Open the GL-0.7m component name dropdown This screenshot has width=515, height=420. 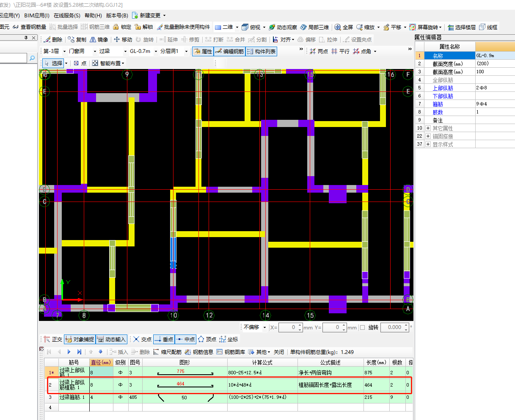point(156,51)
